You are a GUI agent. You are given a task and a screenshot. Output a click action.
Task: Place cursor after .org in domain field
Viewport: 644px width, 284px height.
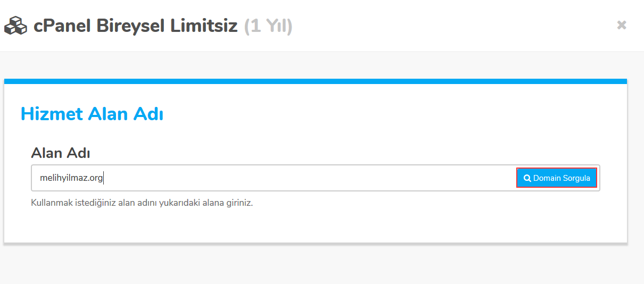click(x=103, y=178)
